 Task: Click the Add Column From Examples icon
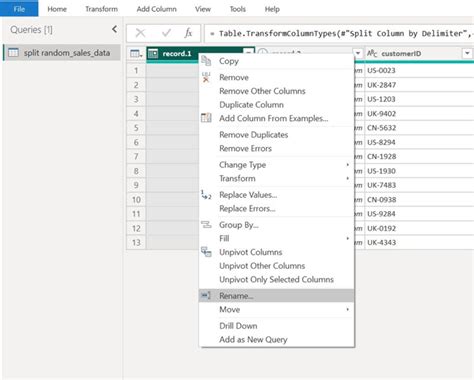(x=206, y=118)
